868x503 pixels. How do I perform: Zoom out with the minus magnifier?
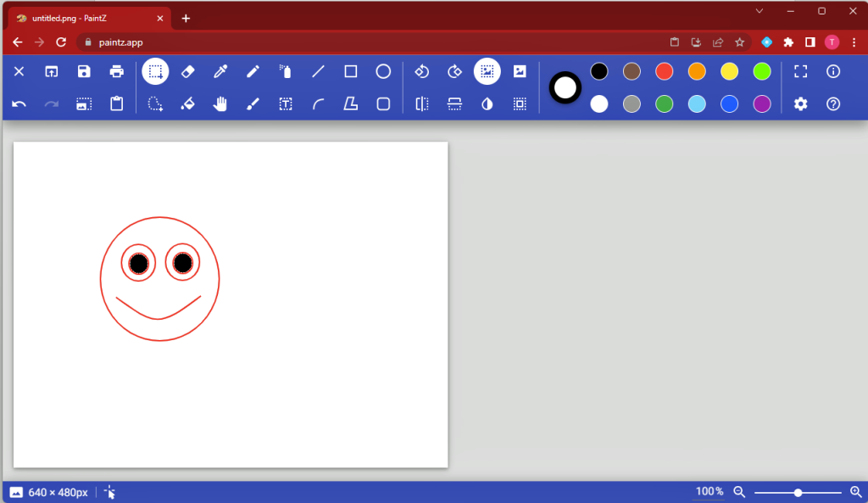point(739,492)
